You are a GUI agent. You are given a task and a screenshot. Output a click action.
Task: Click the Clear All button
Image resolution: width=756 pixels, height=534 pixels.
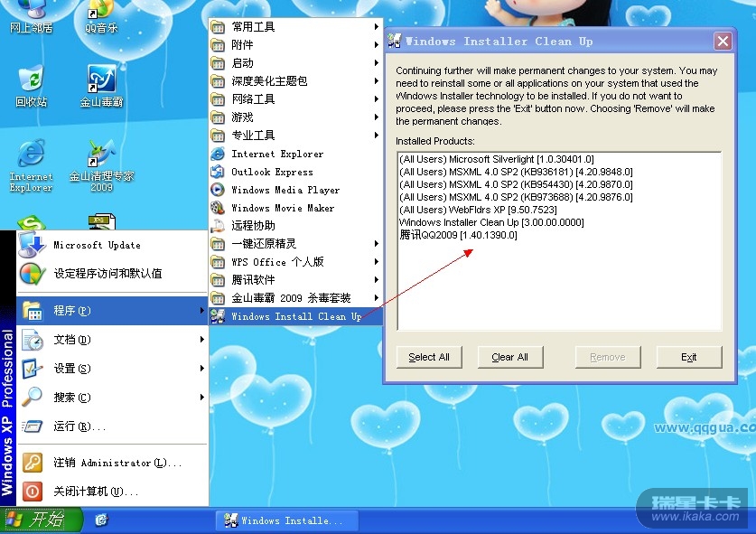[x=510, y=358]
